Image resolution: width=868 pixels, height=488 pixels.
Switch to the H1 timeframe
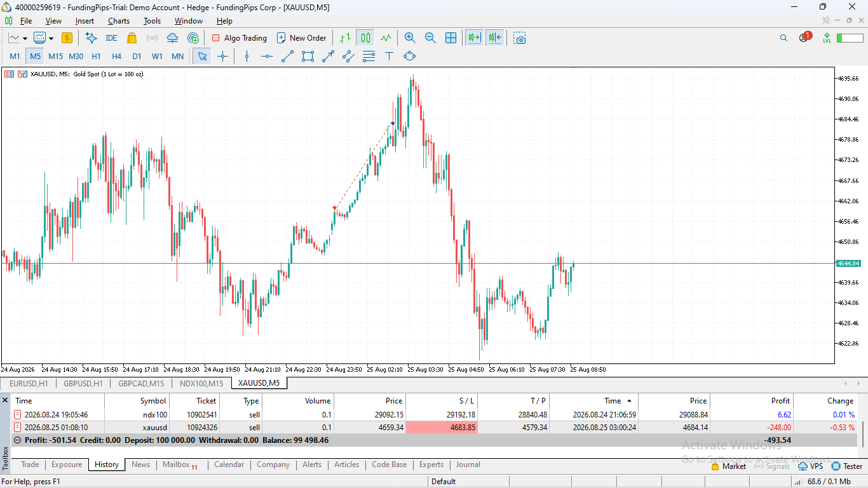point(96,56)
